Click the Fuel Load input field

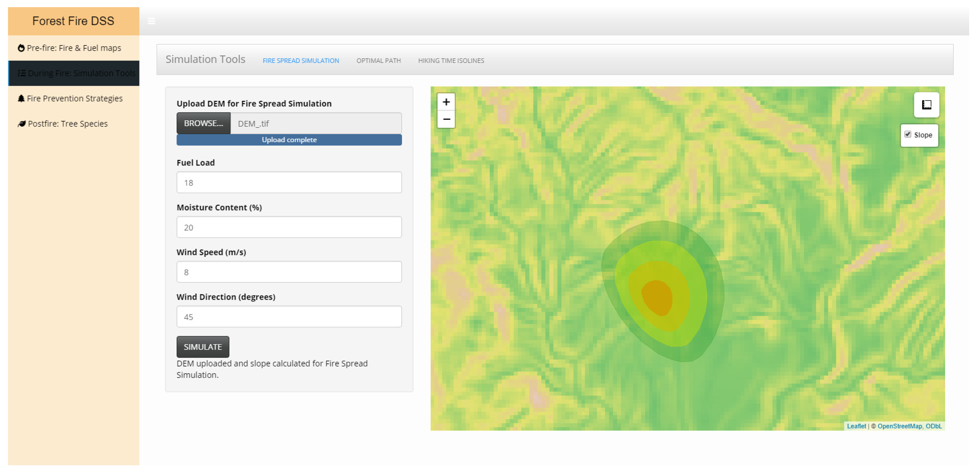coord(289,182)
